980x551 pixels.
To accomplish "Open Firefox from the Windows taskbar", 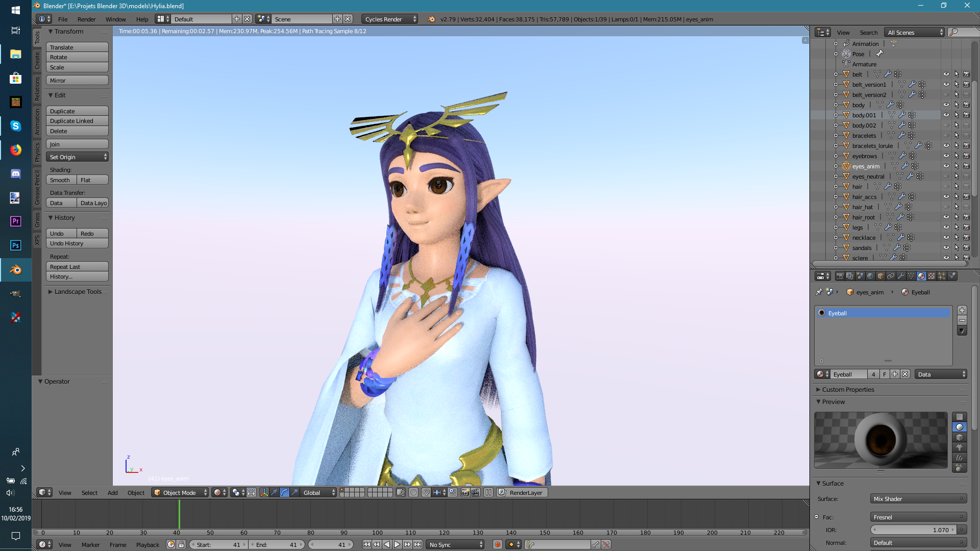I will [16, 149].
